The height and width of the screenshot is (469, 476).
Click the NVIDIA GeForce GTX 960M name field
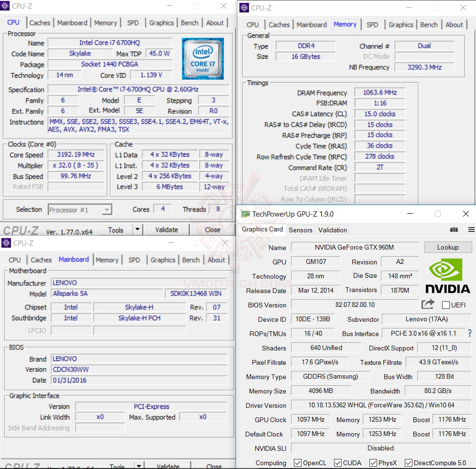point(355,247)
